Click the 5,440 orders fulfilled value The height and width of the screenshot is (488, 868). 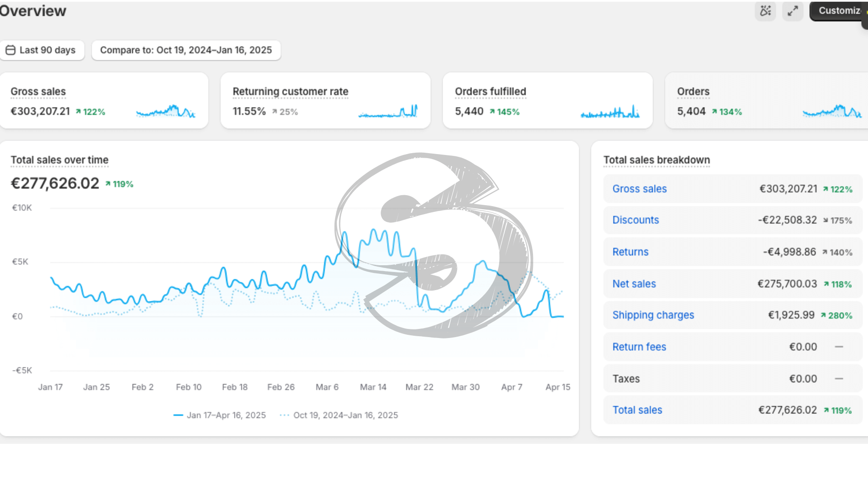(x=469, y=111)
